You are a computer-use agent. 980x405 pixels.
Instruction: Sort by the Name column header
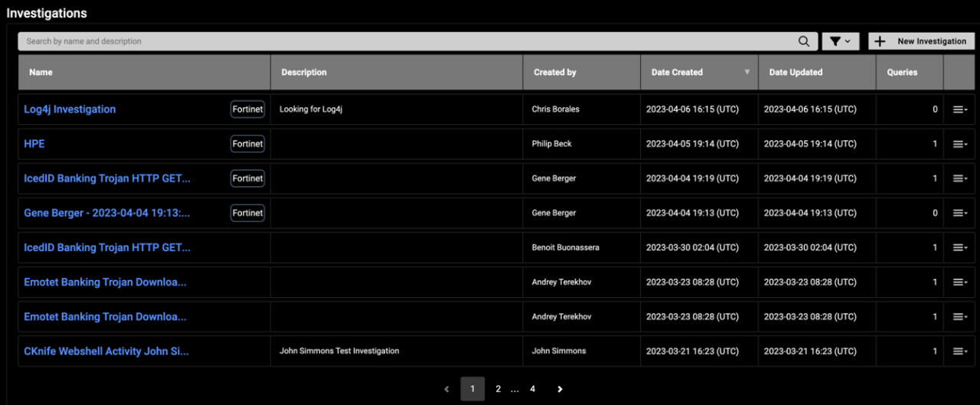pyautogui.click(x=41, y=73)
